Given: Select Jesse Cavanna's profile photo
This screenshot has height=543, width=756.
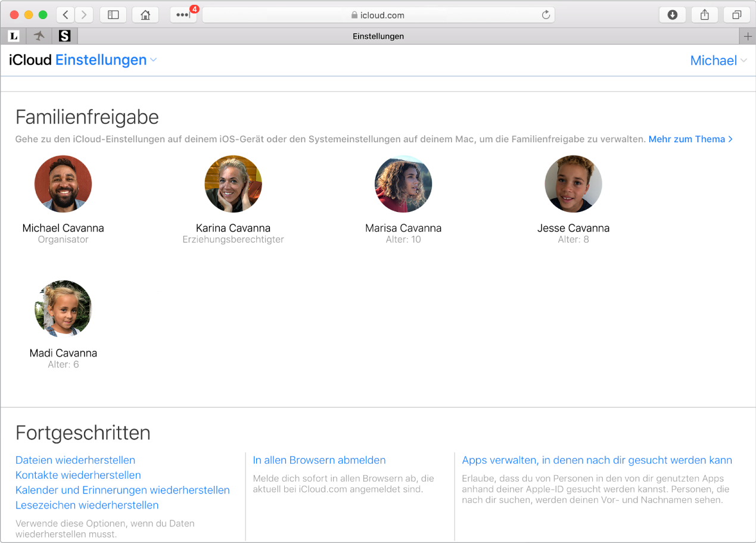Looking at the screenshot, I should click(573, 184).
